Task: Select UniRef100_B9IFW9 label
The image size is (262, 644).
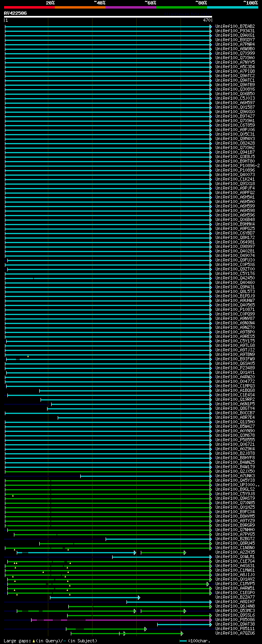Action: [235, 359]
